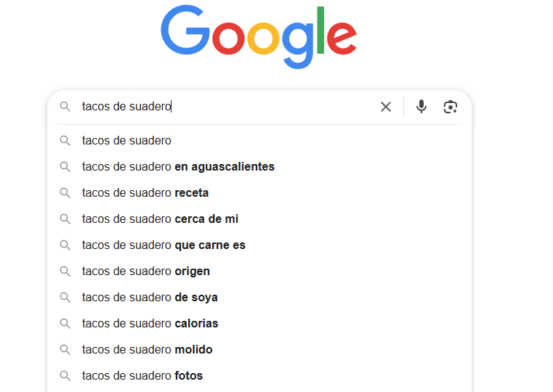Open the 'tacos de suadero fotos' suggestion
This screenshot has width=553, height=392.
coord(142,376)
